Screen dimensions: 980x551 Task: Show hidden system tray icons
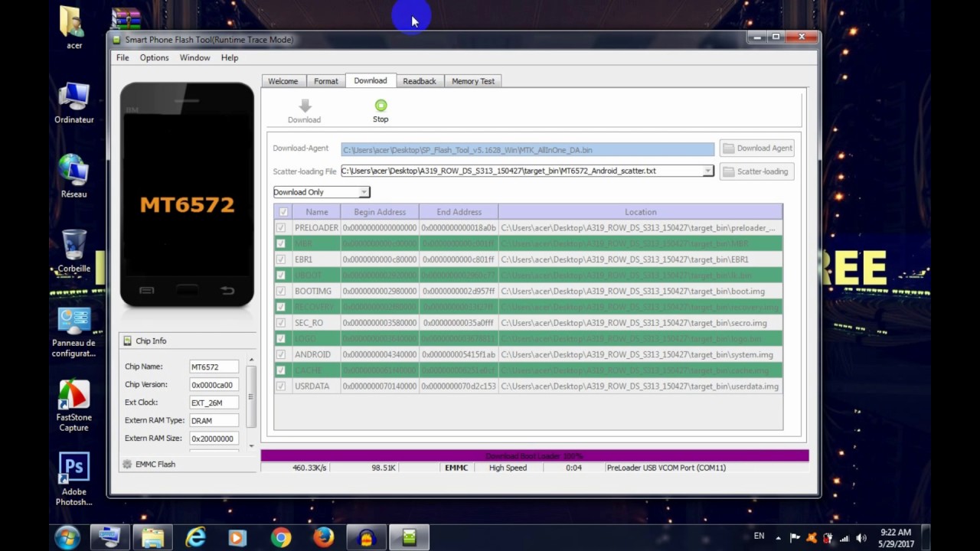(779, 538)
